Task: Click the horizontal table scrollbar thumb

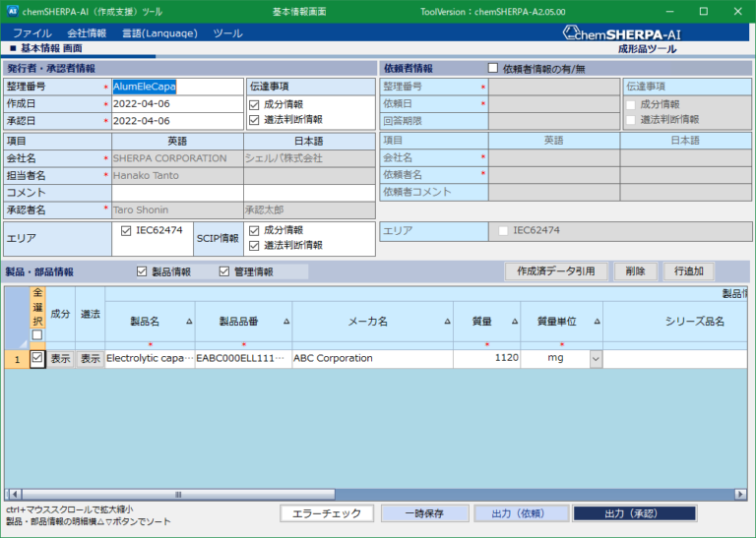Action: pos(178,494)
